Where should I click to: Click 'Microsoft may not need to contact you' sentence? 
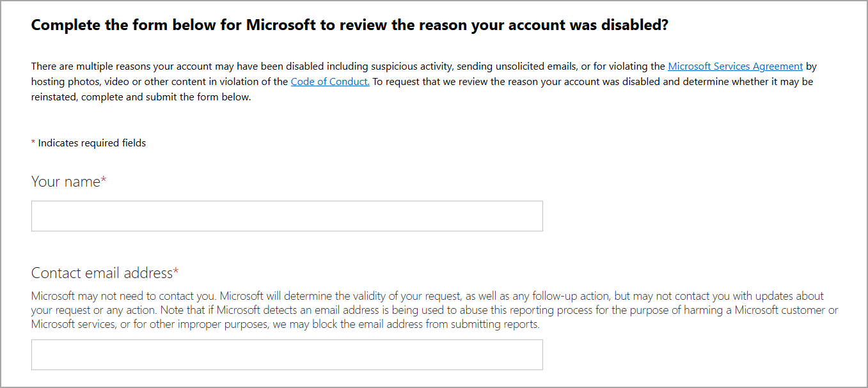[122, 296]
